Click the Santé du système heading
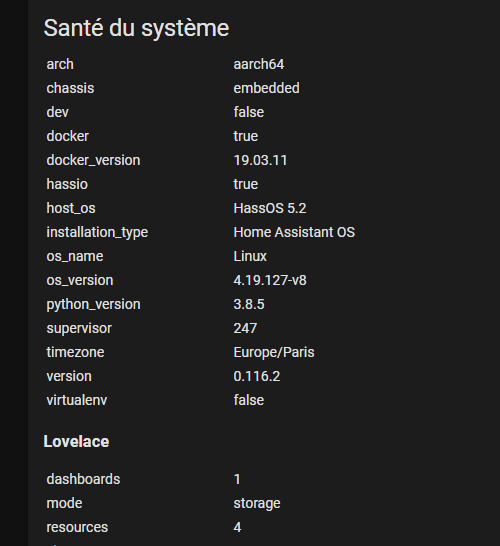This screenshot has width=500, height=546. (136, 28)
